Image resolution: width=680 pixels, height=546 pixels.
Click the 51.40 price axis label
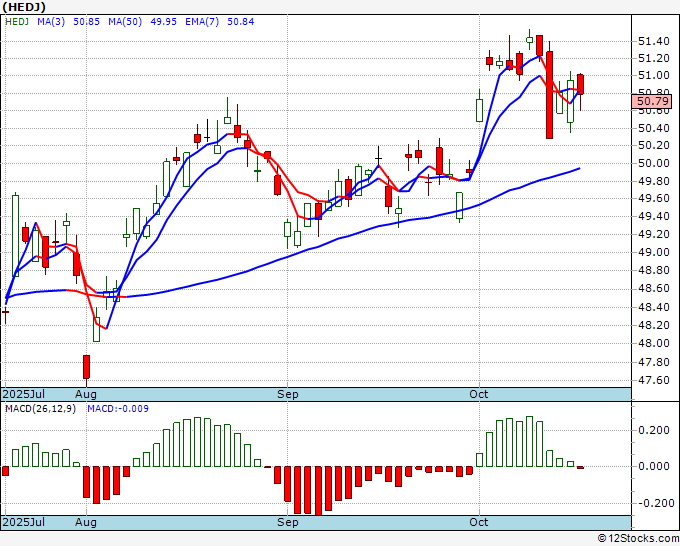coord(654,41)
